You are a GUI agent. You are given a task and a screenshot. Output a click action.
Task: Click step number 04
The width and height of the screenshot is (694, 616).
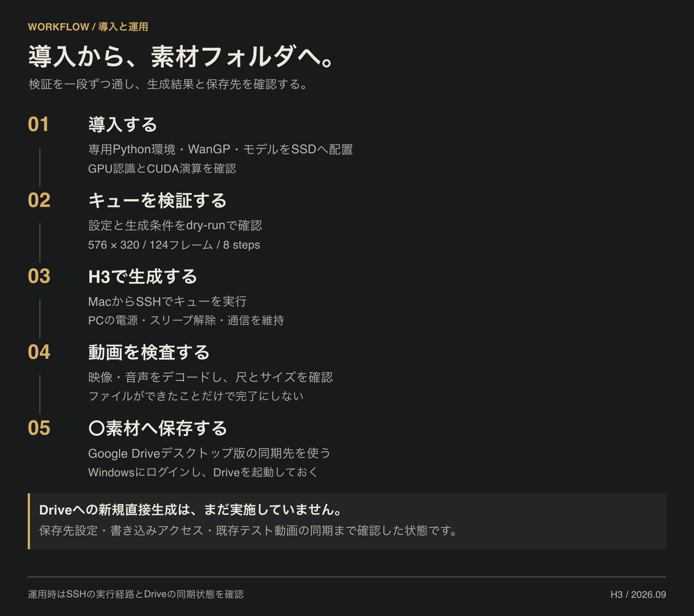(39, 352)
